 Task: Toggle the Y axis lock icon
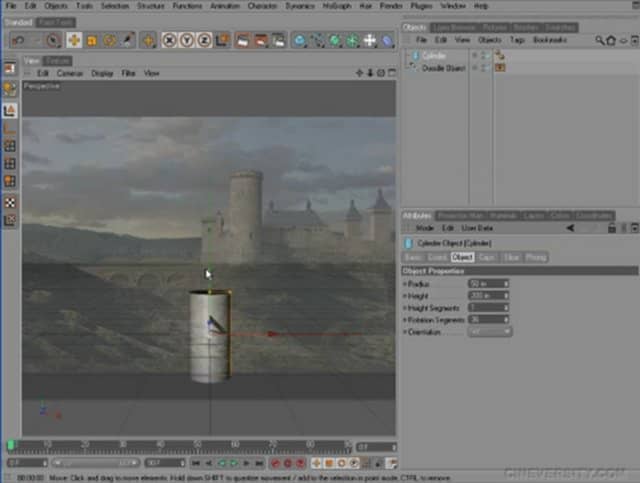188,40
